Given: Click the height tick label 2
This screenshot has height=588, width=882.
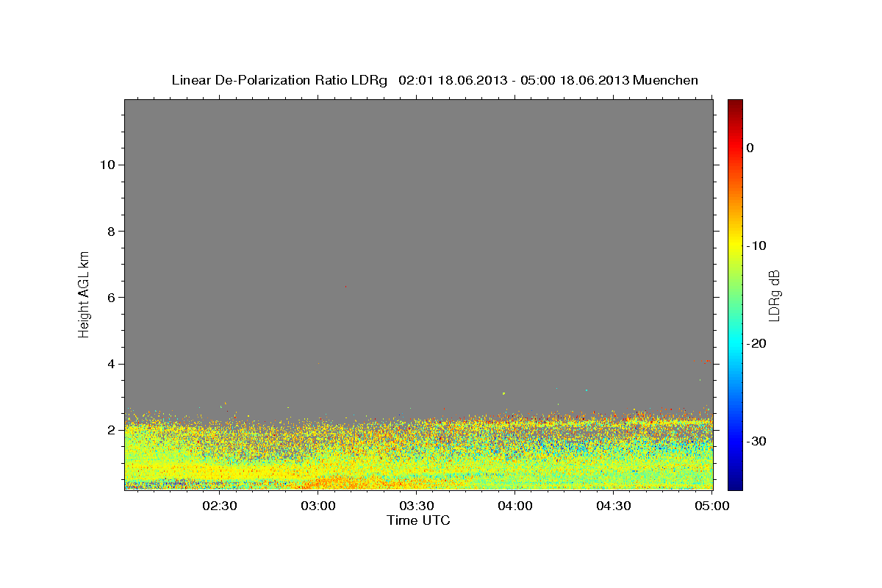Looking at the screenshot, I should click(x=111, y=430).
